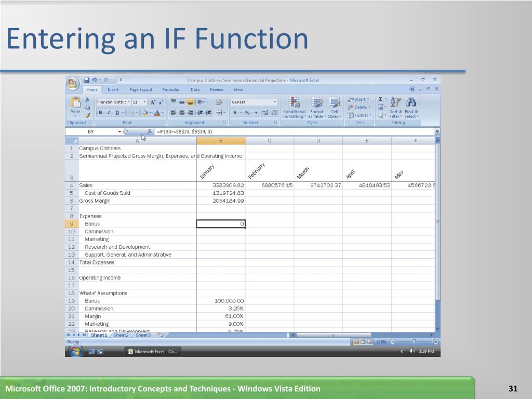Paste clipboard contents
Image resolution: width=532 pixels, height=399 pixels.
coord(75,105)
